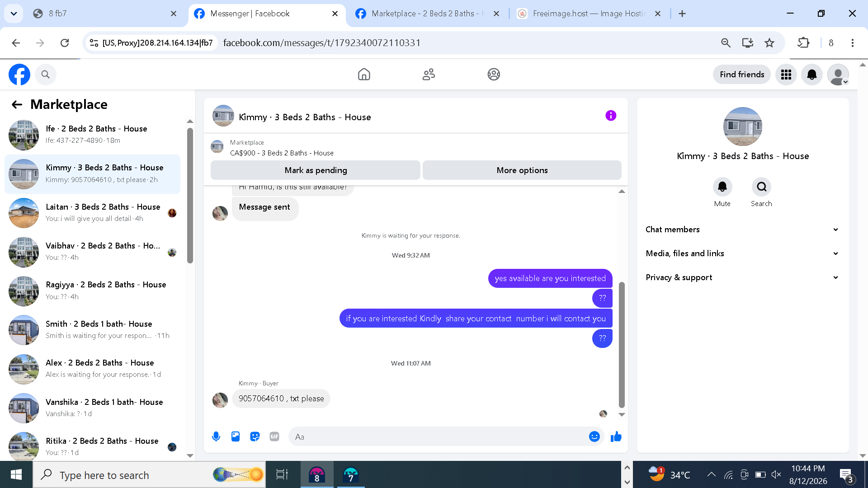Click Find friends button

(742, 75)
